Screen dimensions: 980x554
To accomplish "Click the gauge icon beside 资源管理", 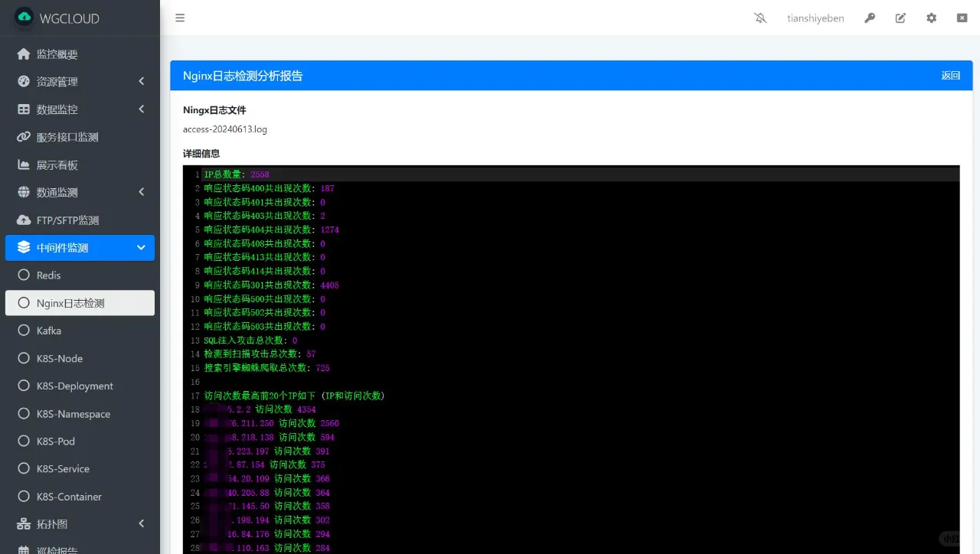I will point(24,82).
